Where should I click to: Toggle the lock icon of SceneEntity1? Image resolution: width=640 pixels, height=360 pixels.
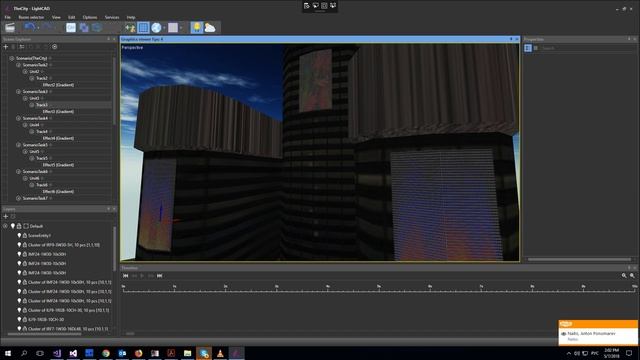(25, 236)
